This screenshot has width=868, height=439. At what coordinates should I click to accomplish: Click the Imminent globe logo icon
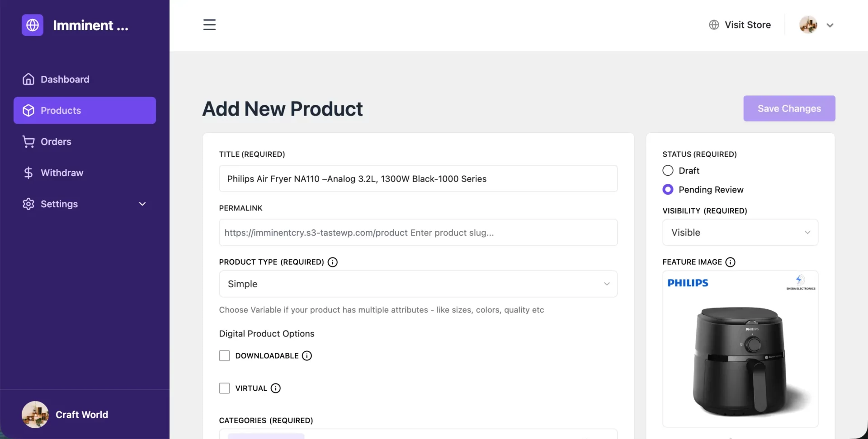[32, 25]
